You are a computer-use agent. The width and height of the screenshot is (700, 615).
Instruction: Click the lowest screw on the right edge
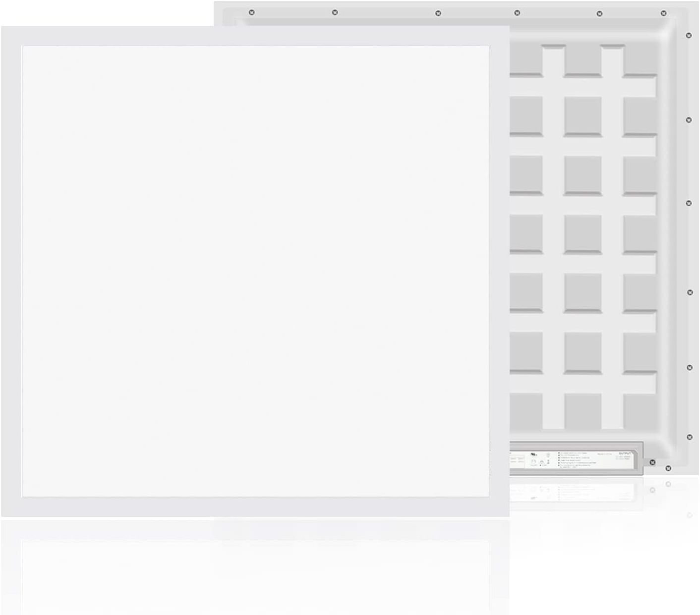(x=688, y=437)
